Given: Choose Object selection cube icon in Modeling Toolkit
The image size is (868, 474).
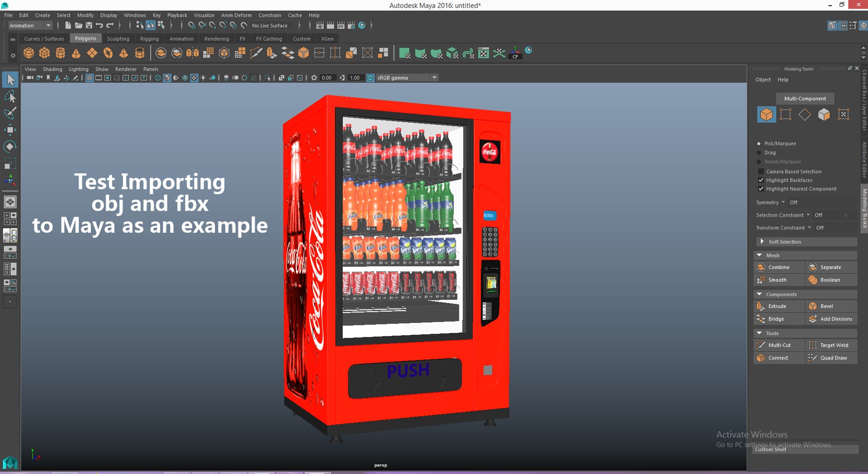Looking at the screenshot, I should (766, 114).
